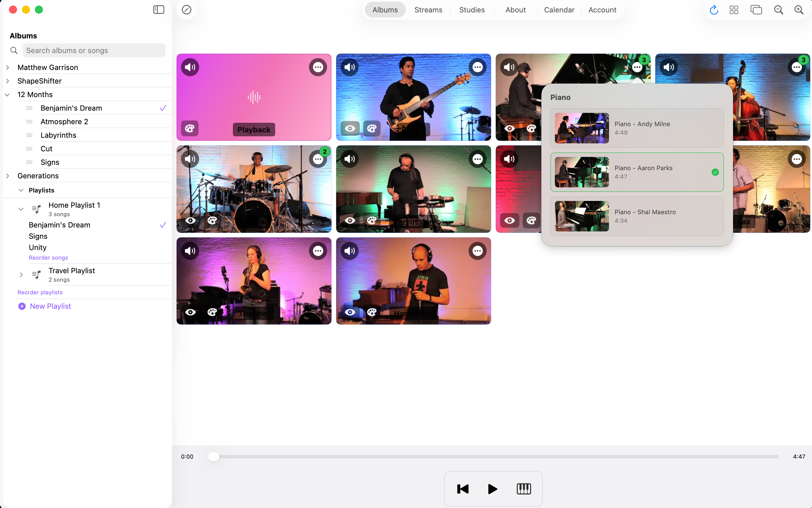Go to the Account tab

[602, 10]
